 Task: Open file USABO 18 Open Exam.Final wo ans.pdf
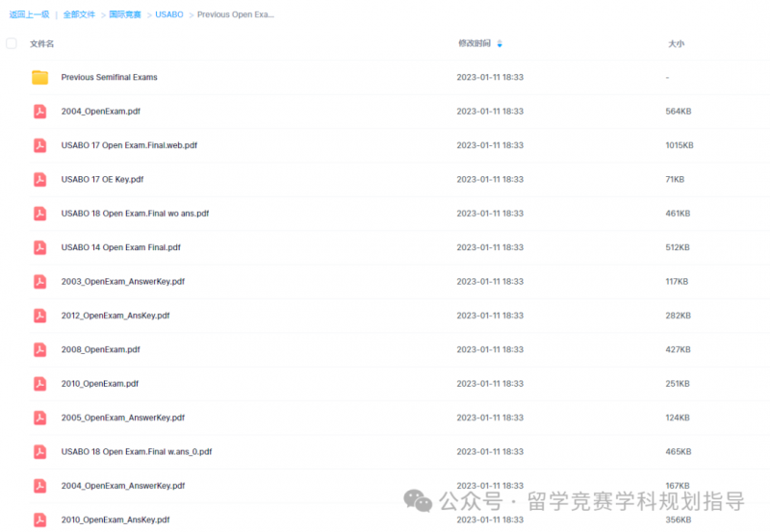pos(135,214)
